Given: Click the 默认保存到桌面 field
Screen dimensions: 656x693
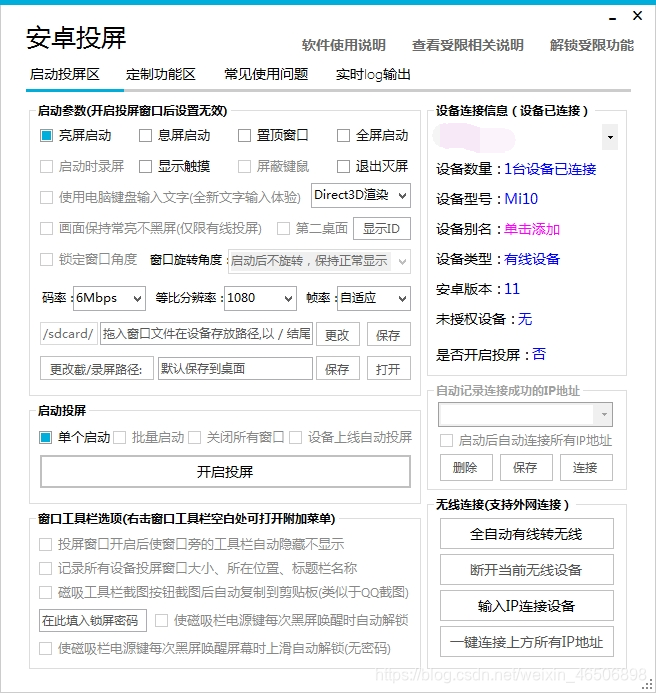Looking at the screenshot, I should (235, 369).
